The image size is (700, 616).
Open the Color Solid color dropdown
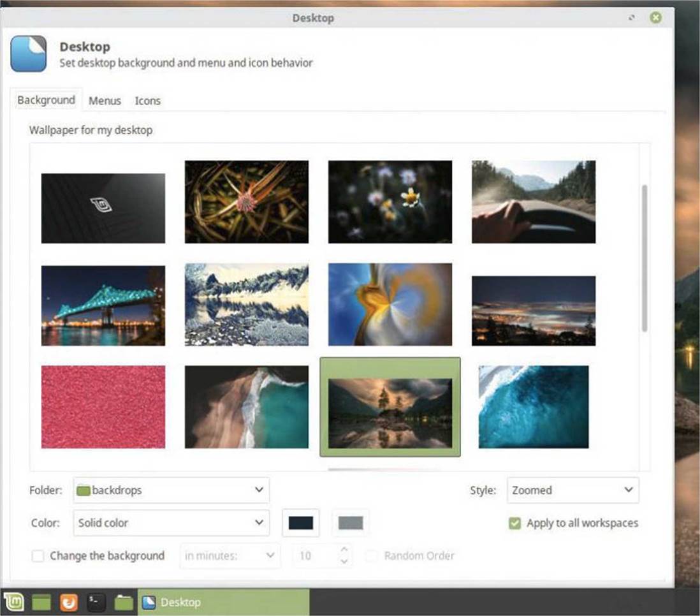pos(171,523)
